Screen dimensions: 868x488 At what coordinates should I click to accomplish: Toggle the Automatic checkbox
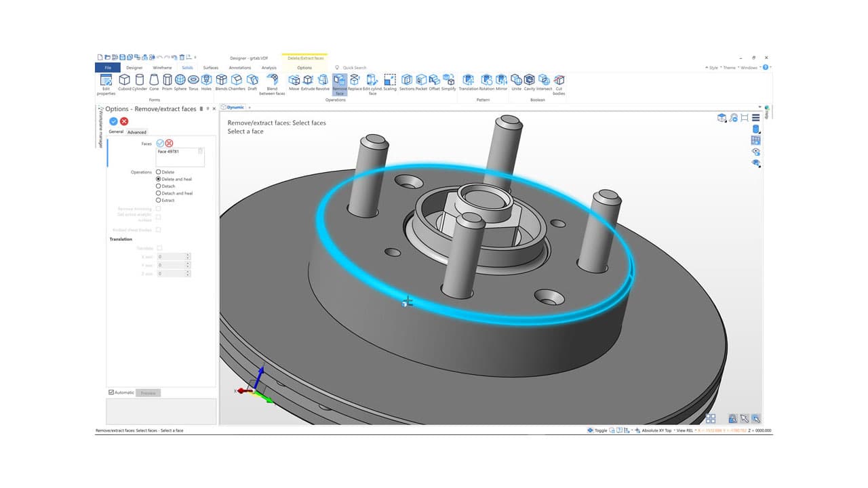tap(111, 392)
